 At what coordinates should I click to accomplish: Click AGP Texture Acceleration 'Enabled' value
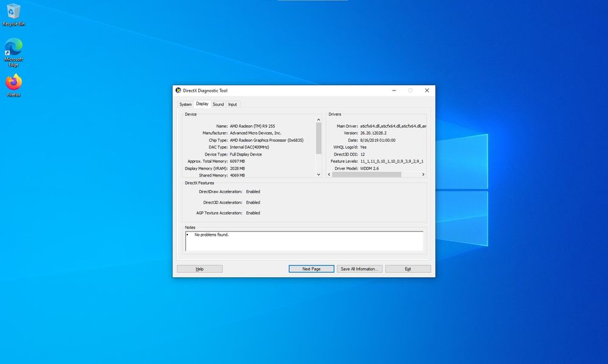pyautogui.click(x=253, y=213)
